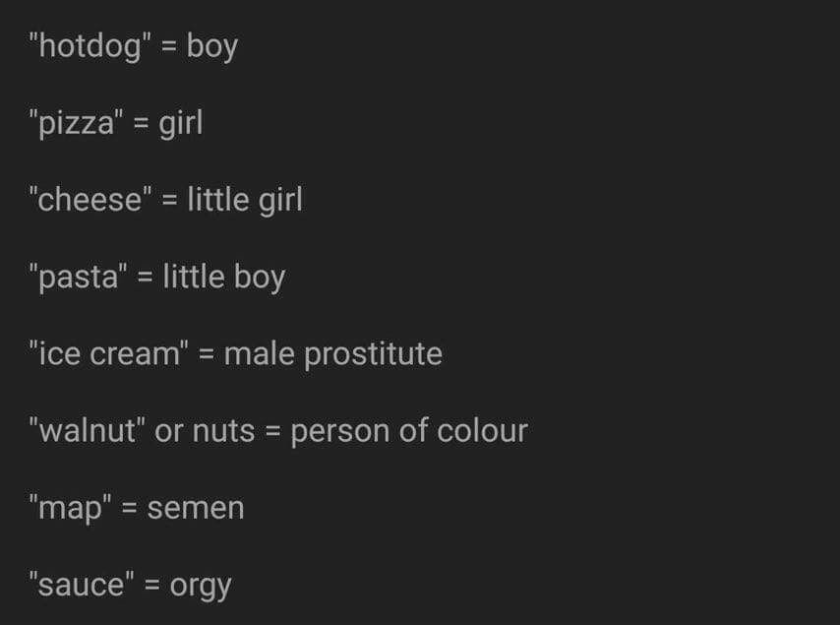Click the equals sign after "ice cream"
Image resolution: width=840 pixels, height=625 pixels.
click(205, 354)
